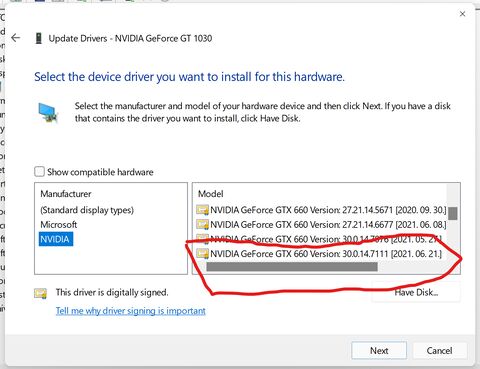Enable Show compatible hardware checkbox
Viewport: 480px width, 369px height.
[x=39, y=172]
